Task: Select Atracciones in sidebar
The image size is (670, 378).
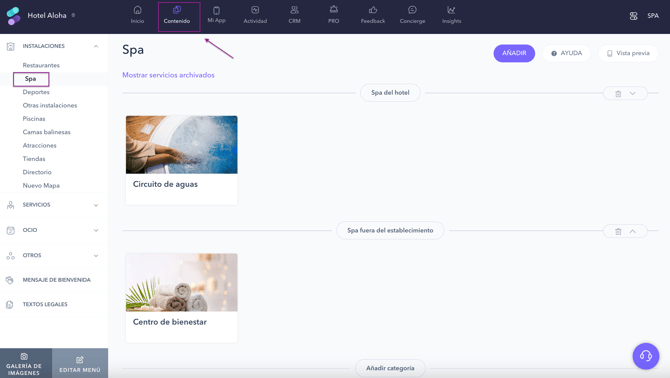Action: 39,146
